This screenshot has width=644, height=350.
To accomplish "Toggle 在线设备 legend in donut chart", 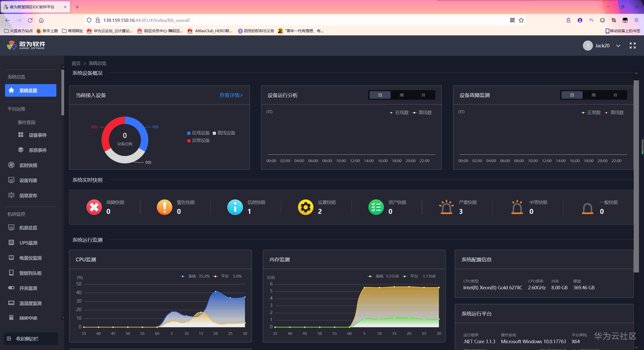I will click(x=198, y=133).
